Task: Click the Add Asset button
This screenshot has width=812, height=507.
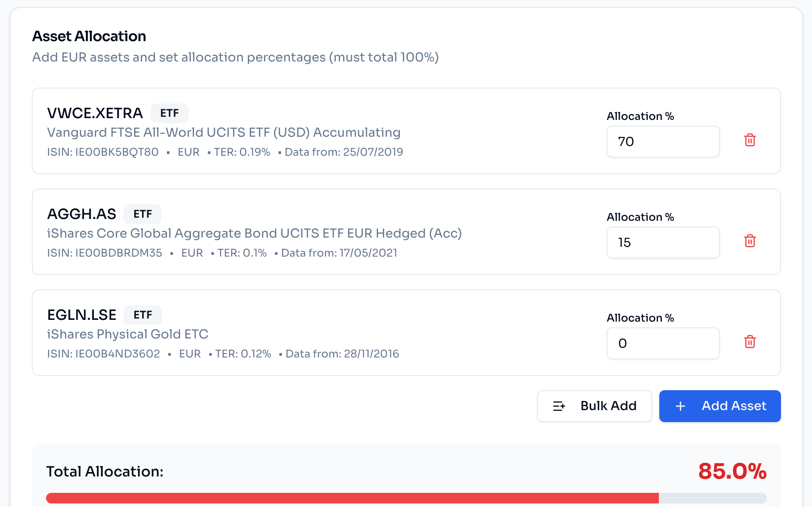Action: coord(719,406)
